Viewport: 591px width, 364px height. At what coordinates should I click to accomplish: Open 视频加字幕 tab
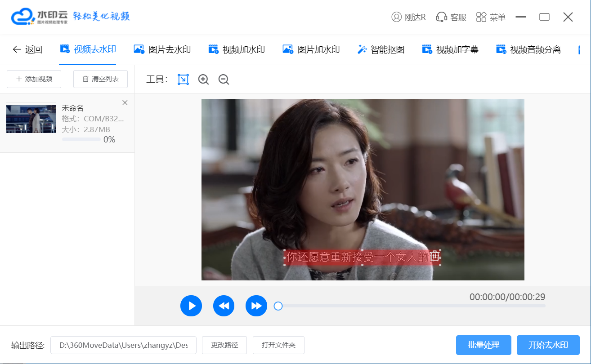coord(450,49)
